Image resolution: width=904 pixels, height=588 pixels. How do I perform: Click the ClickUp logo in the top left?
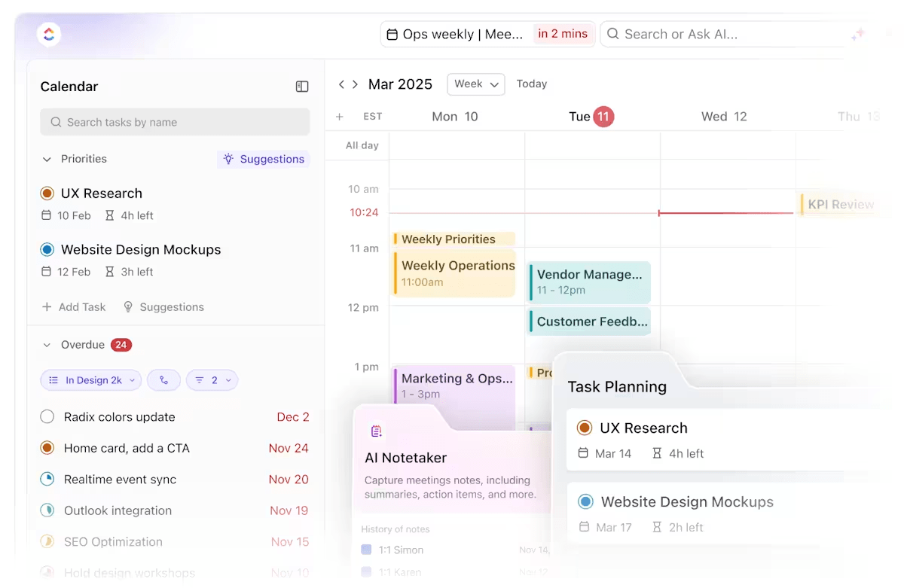tap(48, 34)
